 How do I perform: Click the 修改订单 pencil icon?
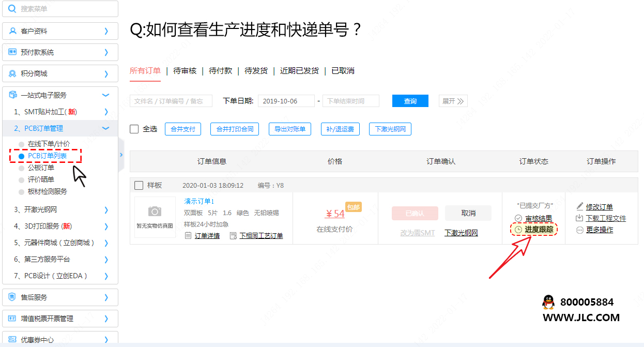pyautogui.click(x=580, y=206)
